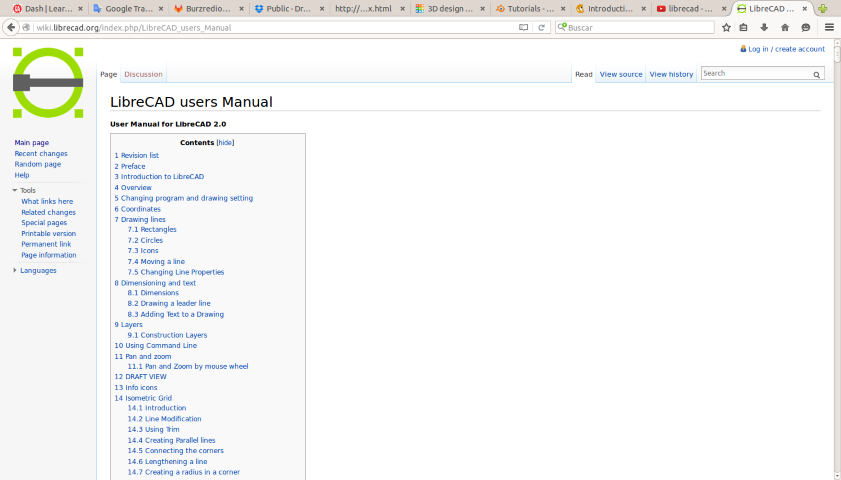
Task: Go to a Random page
Action: coord(38,164)
